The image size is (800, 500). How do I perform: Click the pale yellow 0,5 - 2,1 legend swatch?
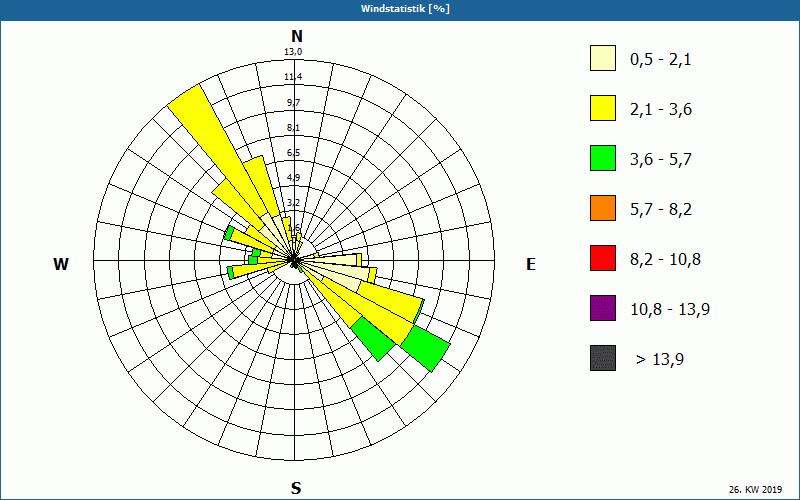(x=603, y=58)
